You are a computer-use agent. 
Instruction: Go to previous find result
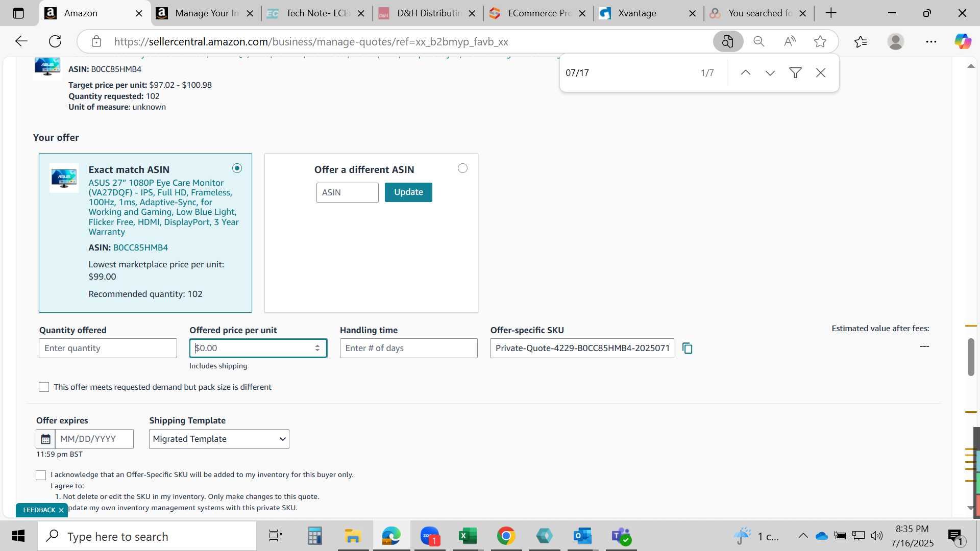click(746, 73)
